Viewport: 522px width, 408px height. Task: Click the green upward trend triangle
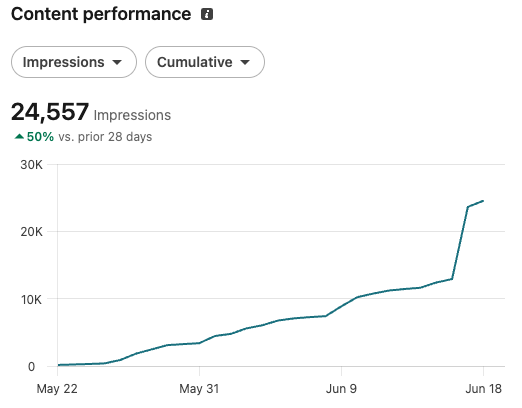tap(19, 136)
